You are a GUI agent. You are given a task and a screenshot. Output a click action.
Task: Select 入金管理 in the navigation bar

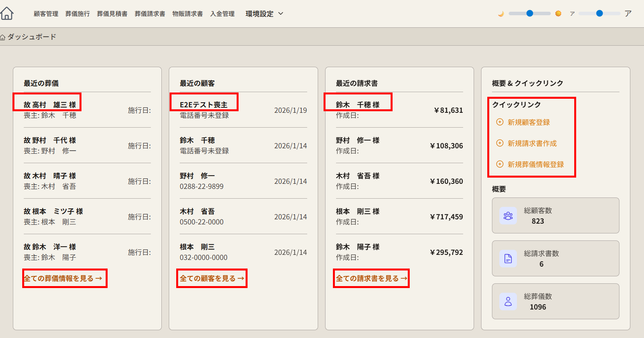click(x=222, y=14)
